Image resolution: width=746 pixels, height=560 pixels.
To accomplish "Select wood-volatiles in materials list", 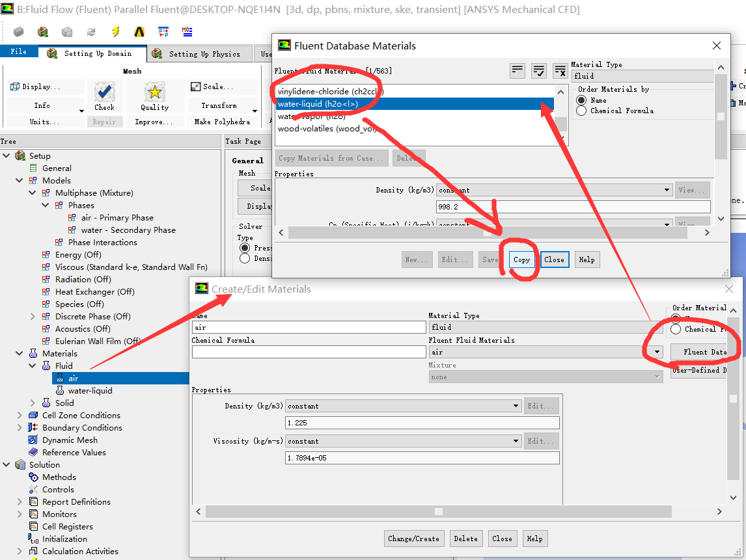I will click(x=415, y=128).
